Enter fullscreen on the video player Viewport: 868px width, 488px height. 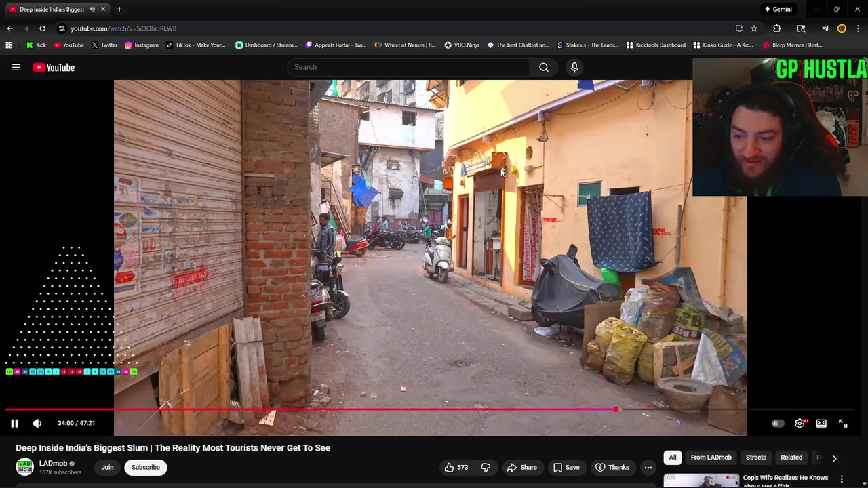[843, 423]
